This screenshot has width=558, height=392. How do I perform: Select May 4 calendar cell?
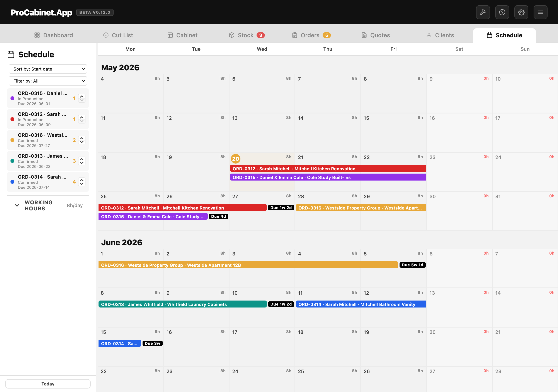click(x=131, y=93)
